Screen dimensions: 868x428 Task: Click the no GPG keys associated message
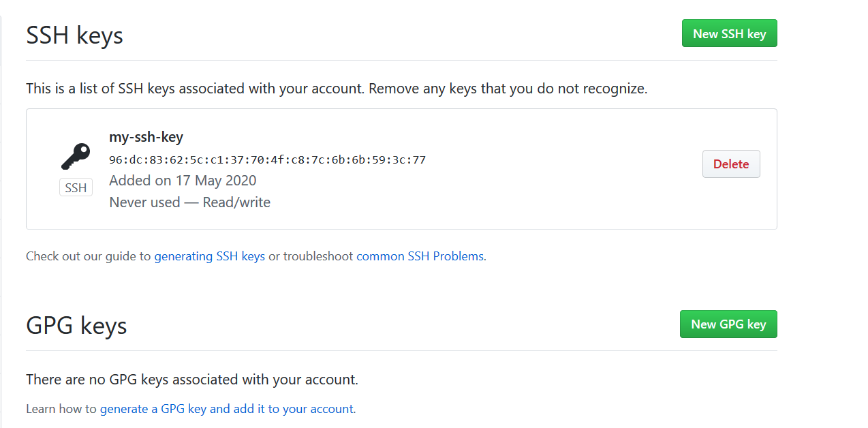coord(191,380)
